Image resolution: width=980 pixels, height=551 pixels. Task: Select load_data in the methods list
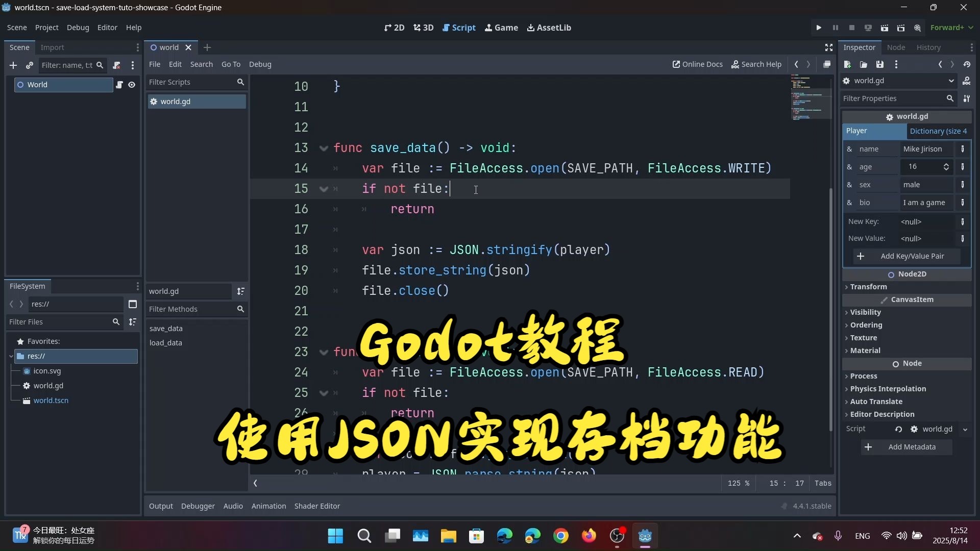click(x=166, y=343)
